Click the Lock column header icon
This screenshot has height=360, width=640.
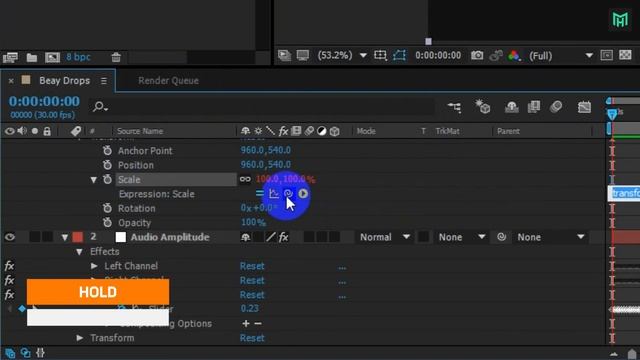tap(47, 131)
